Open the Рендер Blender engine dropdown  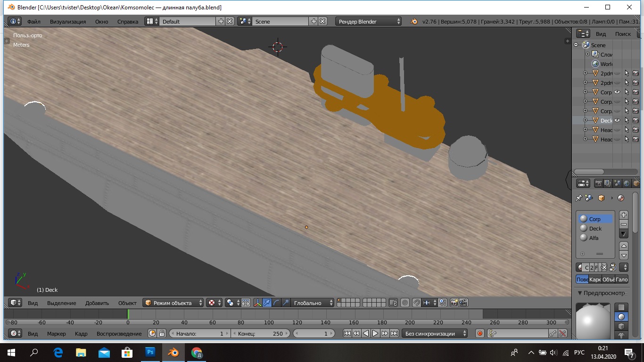(x=369, y=21)
